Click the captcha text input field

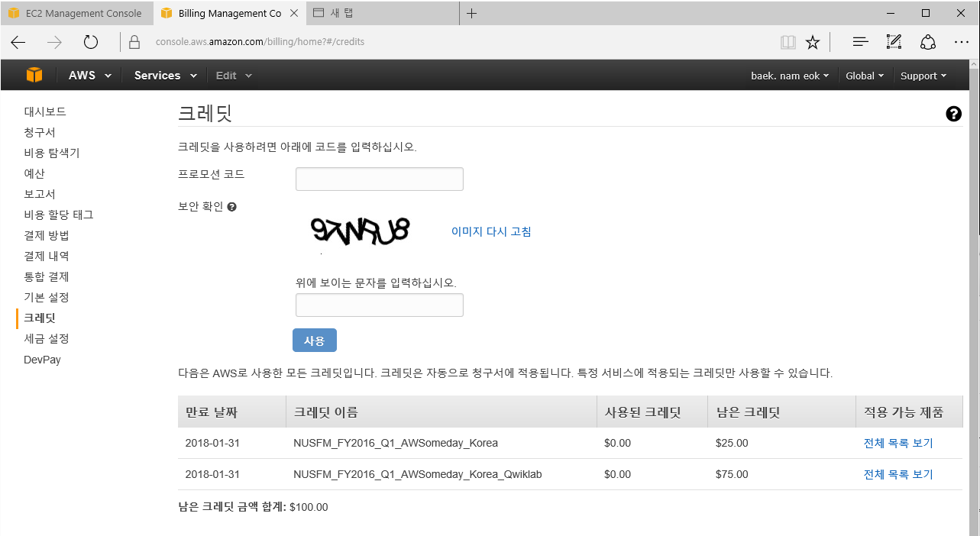point(380,305)
